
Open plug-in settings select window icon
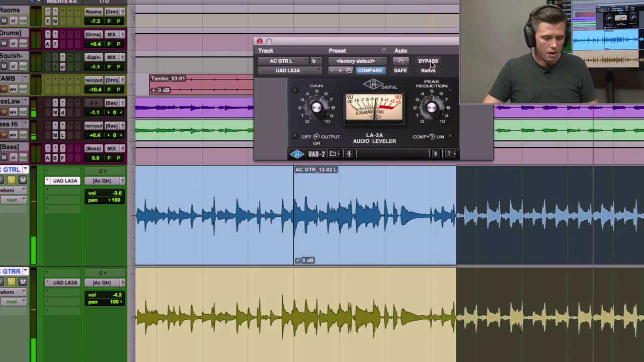pos(349,70)
